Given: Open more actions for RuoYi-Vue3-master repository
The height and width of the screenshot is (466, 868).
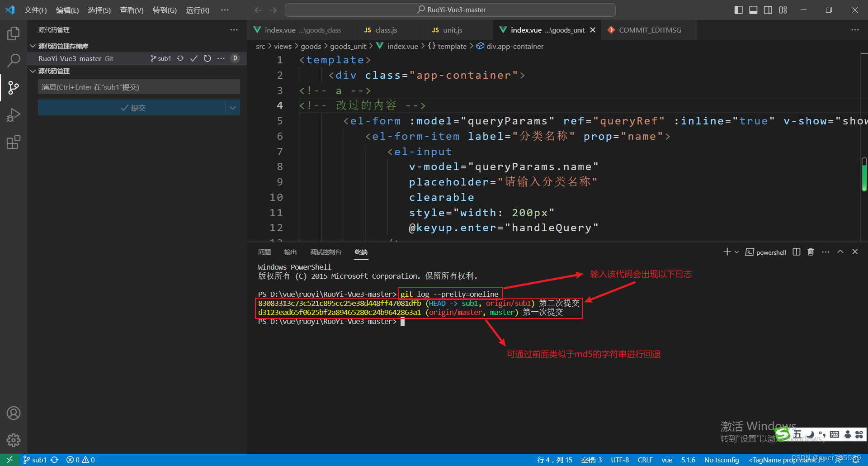Looking at the screenshot, I should [x=221, y=58].
